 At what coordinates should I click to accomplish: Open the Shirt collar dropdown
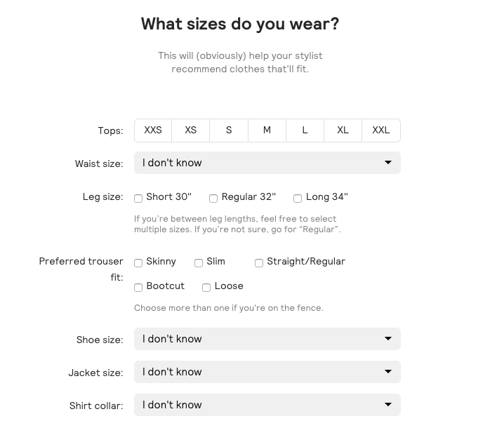coord(267,405)
